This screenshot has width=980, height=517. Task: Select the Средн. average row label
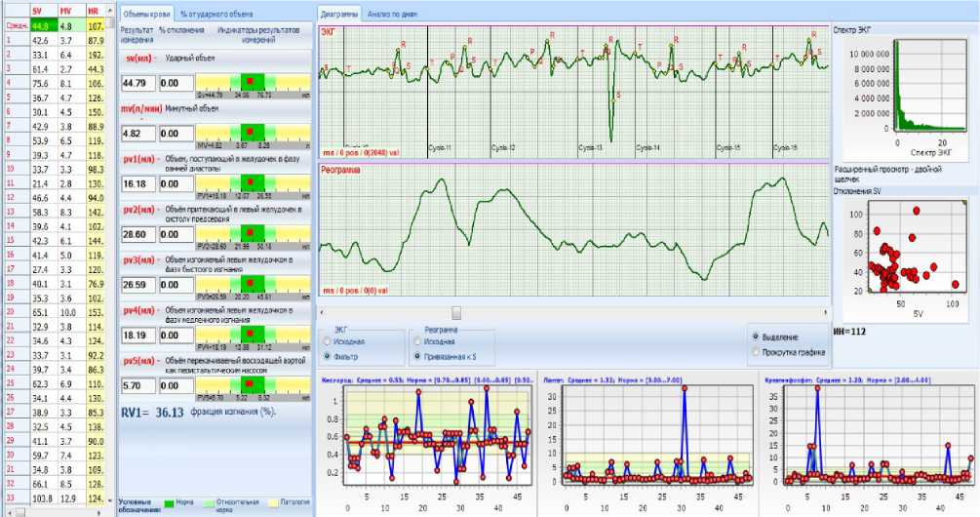tap(17, 26)
